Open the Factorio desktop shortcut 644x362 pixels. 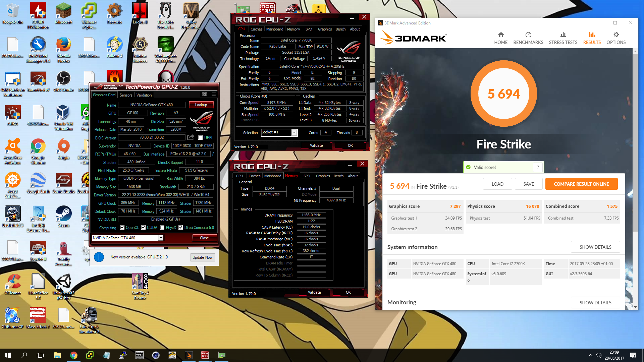[x=114, y=13]
